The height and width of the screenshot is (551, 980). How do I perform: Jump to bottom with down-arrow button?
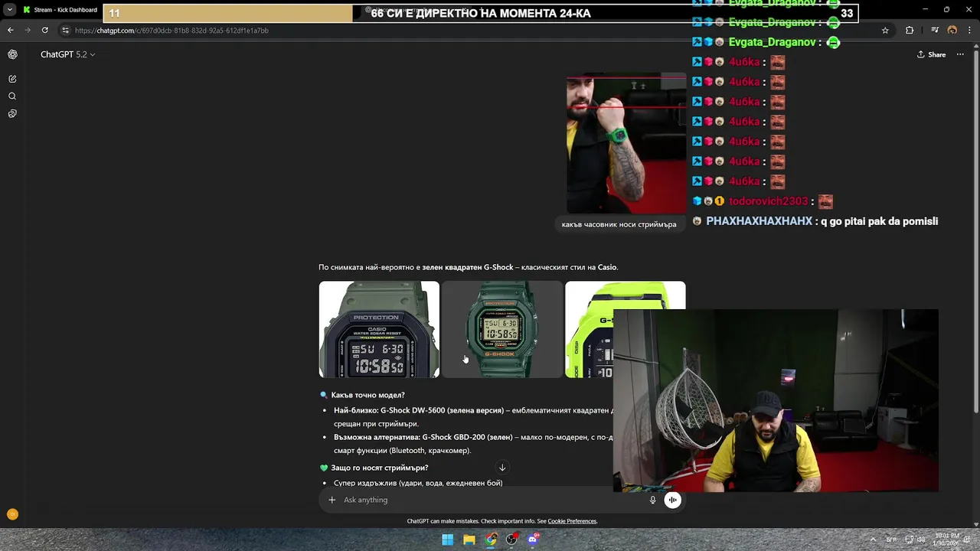(x=502, y=468)
